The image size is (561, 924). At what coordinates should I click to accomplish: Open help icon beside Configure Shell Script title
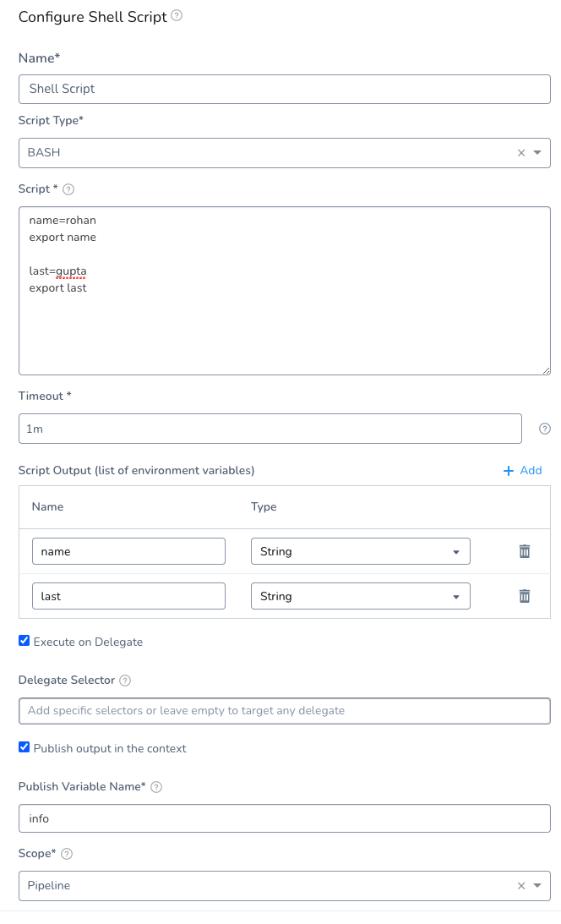(x=177, y=16)
